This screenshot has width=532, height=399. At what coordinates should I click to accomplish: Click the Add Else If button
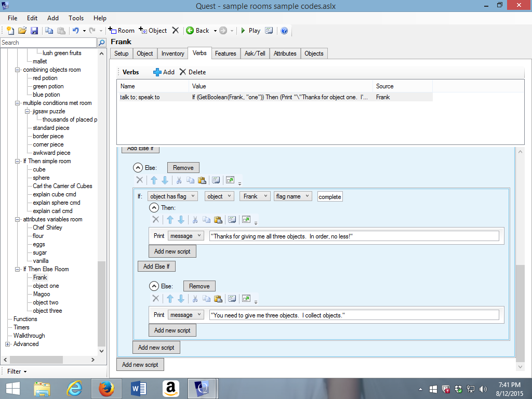[x=156, y=266]
